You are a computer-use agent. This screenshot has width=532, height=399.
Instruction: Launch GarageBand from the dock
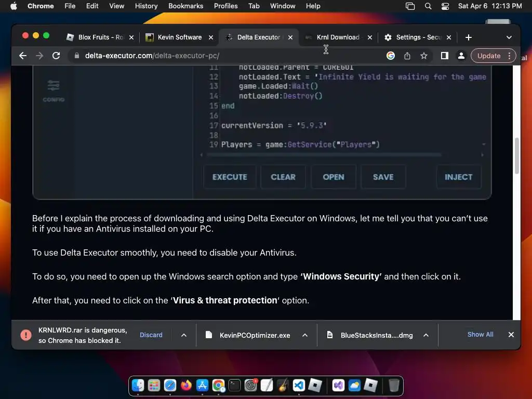pos(283,385)
